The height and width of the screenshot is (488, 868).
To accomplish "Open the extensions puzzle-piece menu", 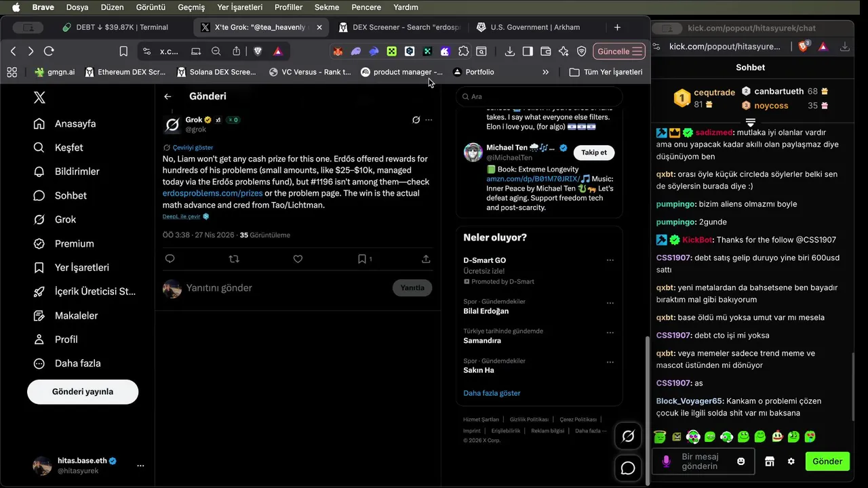I will coord(463,52).
